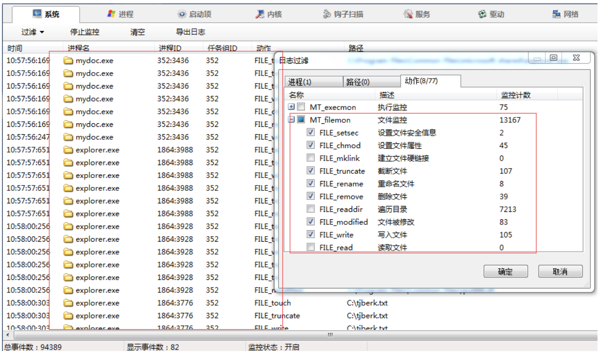Viewport: 599px width, 364px height.
Task: Toggle the MT_filemon checkbox
Action: point(301,120)
